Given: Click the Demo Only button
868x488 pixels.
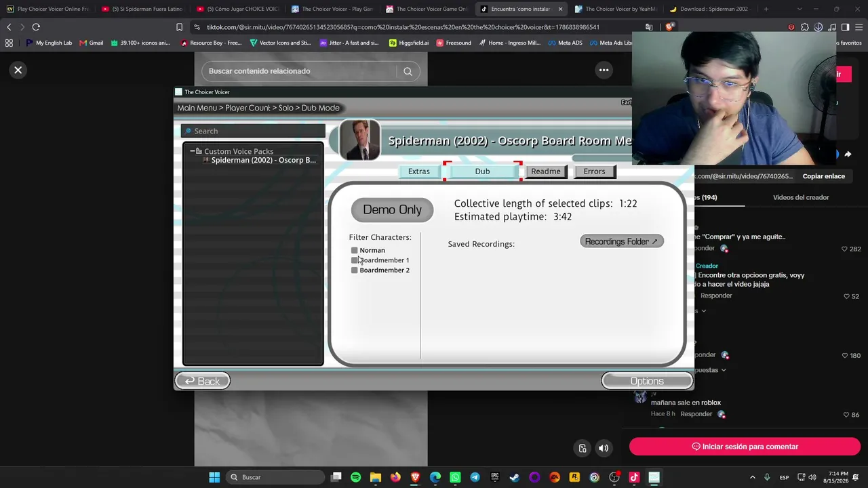Looking at the screenshot, I should (x=392, y=210).
